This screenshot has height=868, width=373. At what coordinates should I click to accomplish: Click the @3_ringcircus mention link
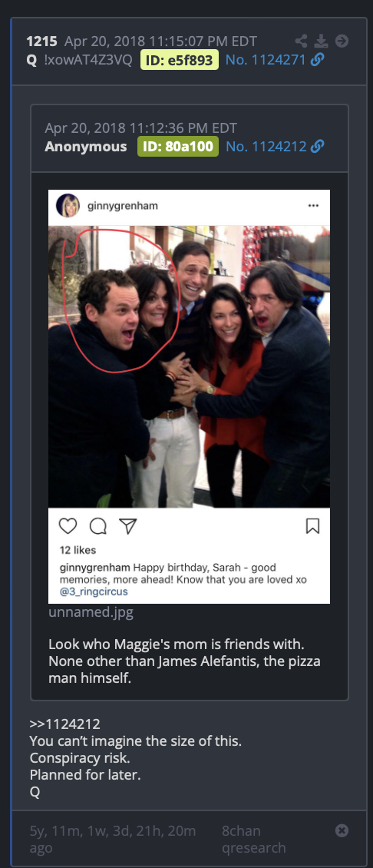[94, 591]
